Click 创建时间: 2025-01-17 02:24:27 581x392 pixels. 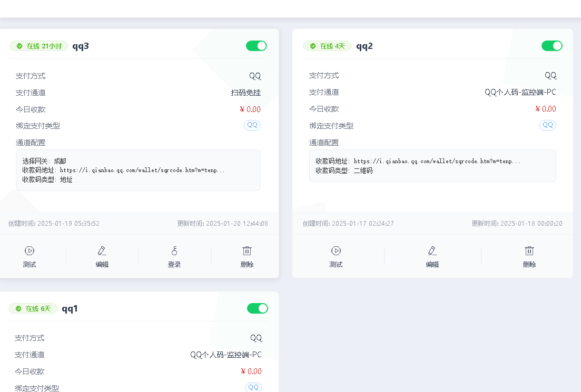348,224
